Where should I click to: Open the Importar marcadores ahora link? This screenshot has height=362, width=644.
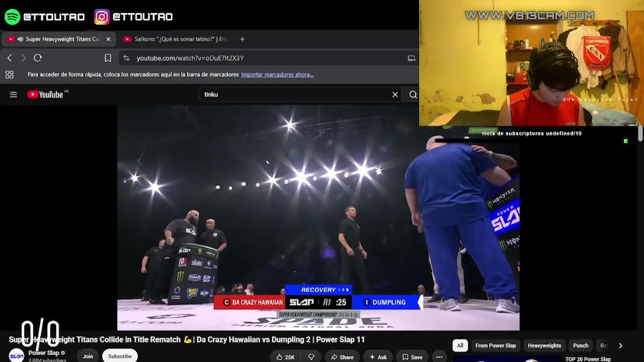[x=277, y=74]
